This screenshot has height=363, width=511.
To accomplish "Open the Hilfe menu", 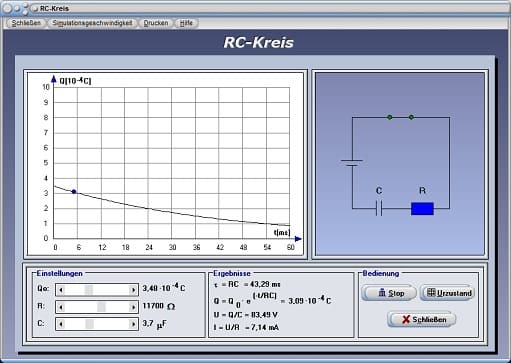I will pyautogui.click(x=186, y=23).
